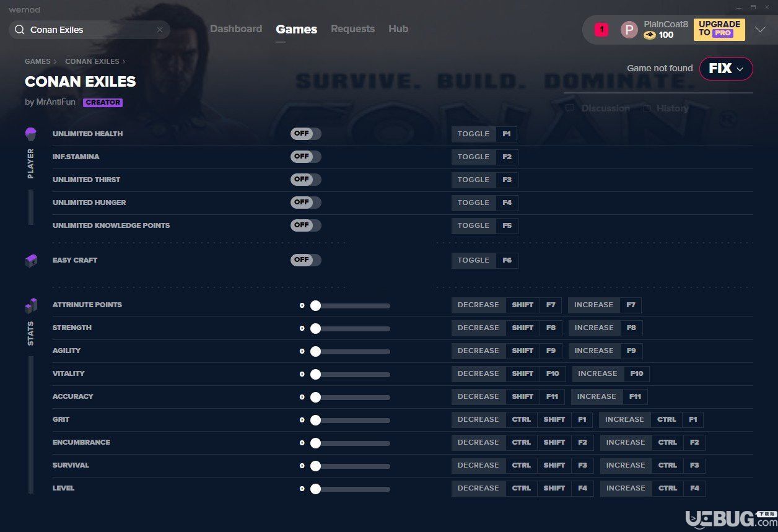Click the Stats category blocks icon
Screen dimensions: 778x532
click(30, 305)
